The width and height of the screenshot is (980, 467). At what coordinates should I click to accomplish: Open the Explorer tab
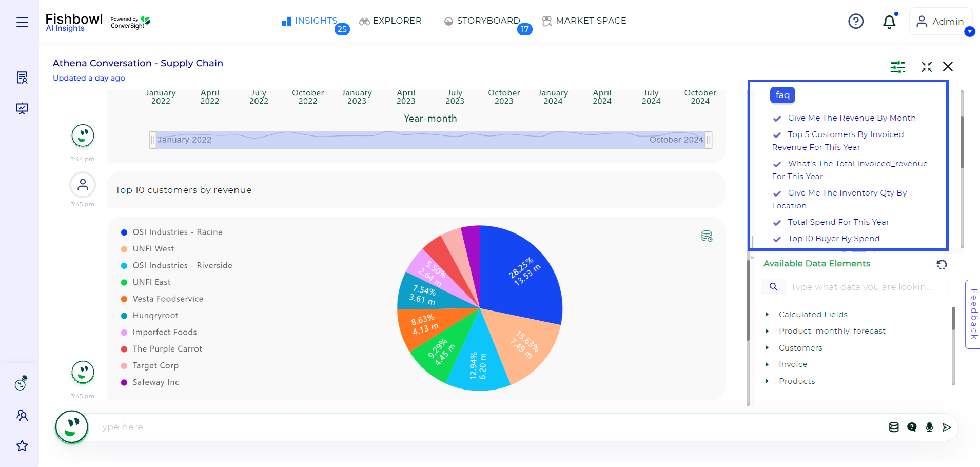(x=390, y=21)
